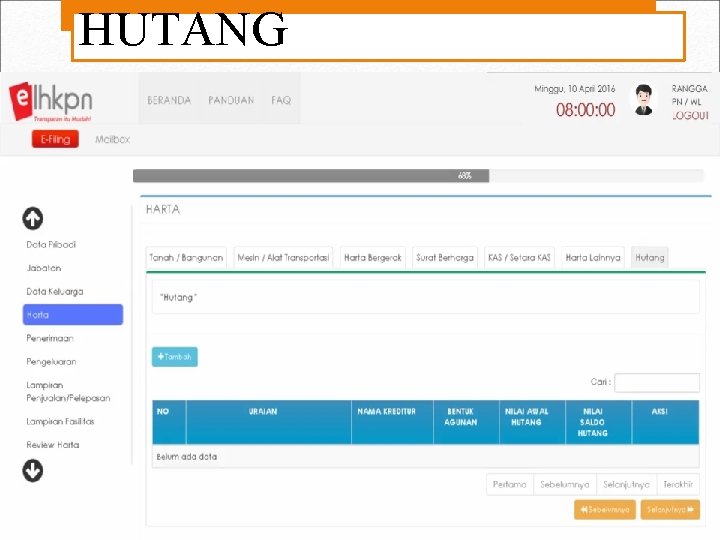Viewport: 720px width, 540px height.
Task: Click the white Selanjutnya pagination button
Action: [626, 484]
